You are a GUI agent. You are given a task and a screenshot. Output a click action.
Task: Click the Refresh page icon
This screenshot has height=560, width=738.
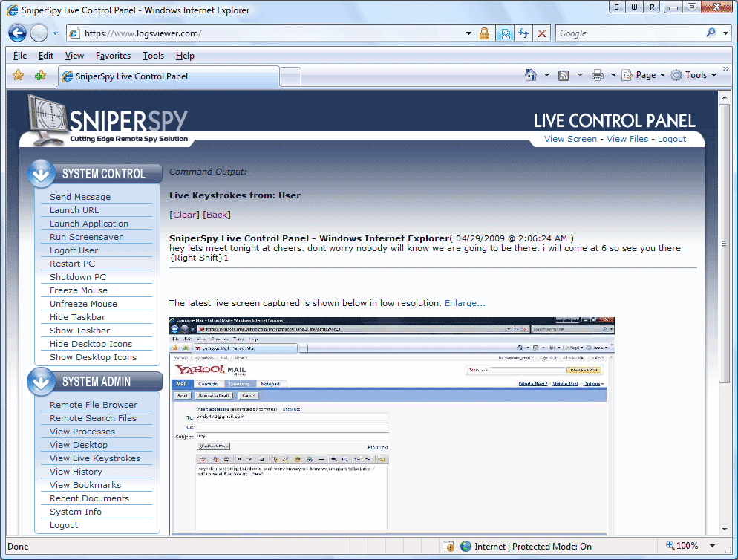click(x=523, y=33)
